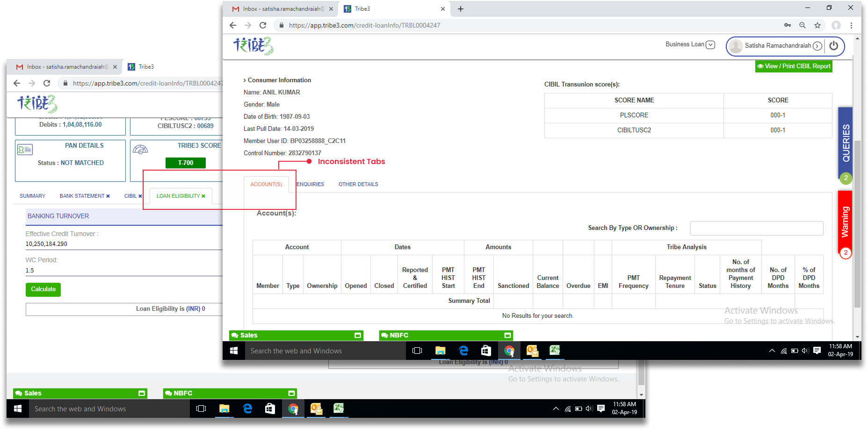Click Effective Credit Turnover field in back window
The height and width of the screenshot is (430, 868).
coord(124,244)
